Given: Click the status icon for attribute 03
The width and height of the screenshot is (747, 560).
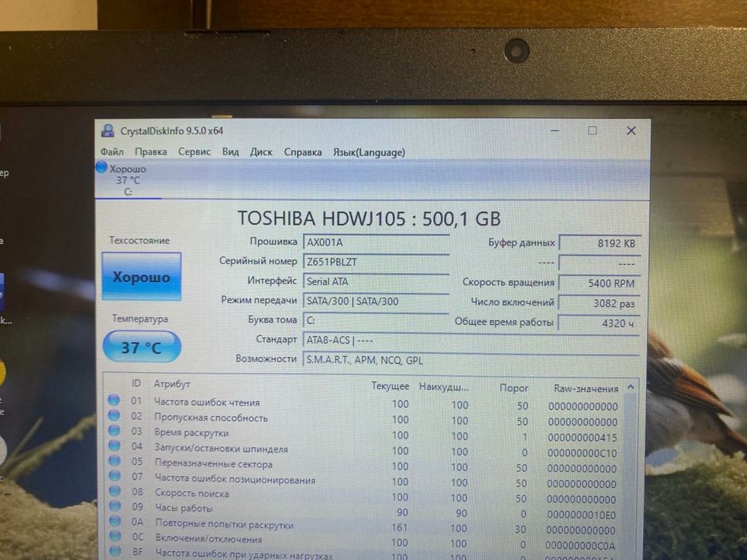Looking at the screenshot, I should pos(114,430).
